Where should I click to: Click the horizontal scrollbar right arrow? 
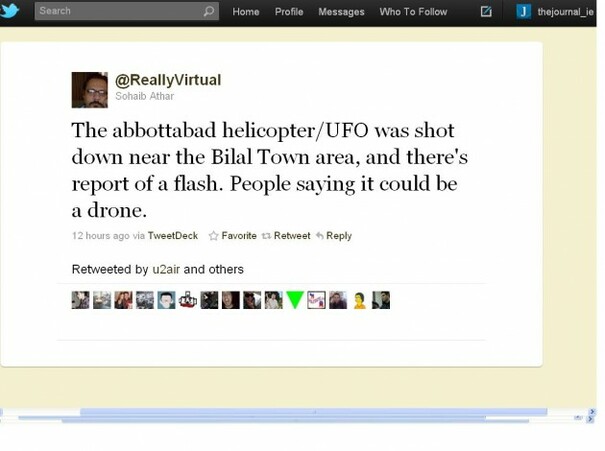[592, 412]
